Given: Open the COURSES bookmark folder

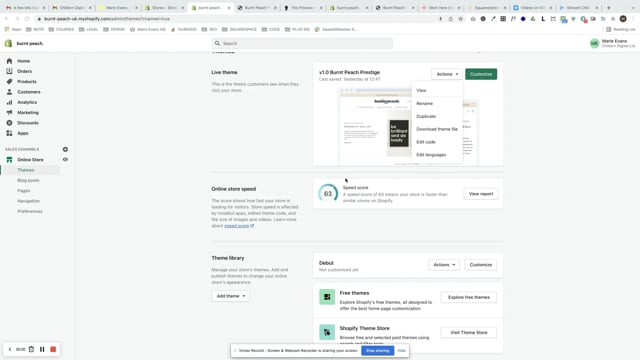Looking at the screenshot, I should tap(61, 29).
